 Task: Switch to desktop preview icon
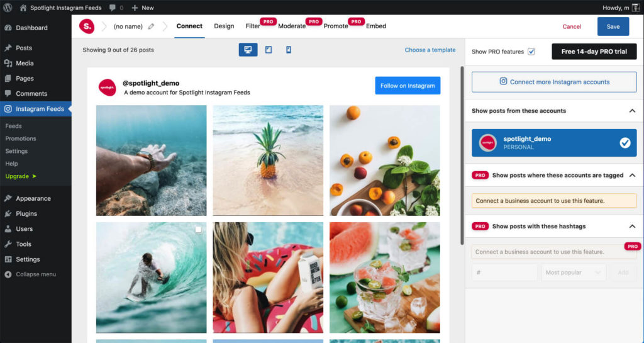[x=248, y=50]
